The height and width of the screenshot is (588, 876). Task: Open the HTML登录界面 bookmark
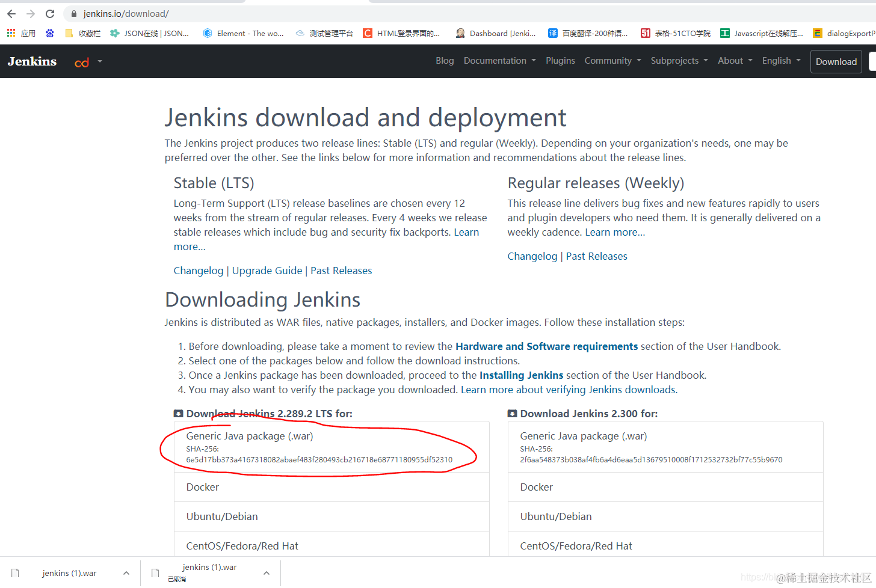coord(402,33)
